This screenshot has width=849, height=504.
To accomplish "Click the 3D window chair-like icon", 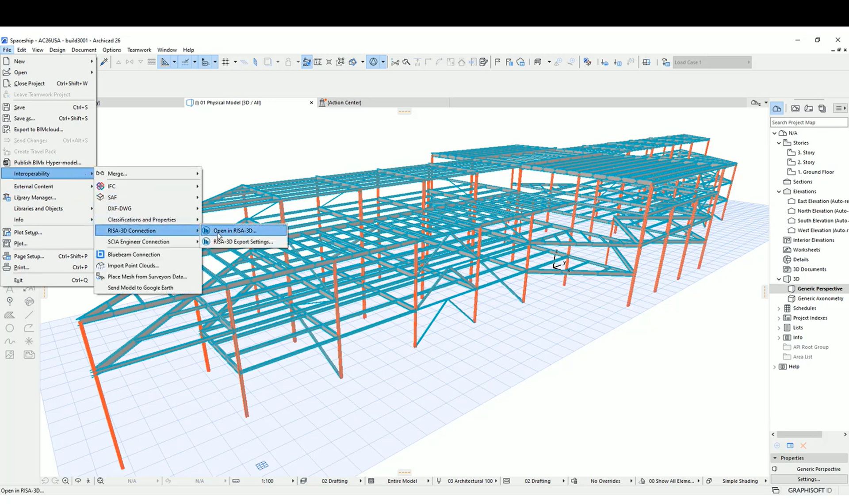I will pyautogui.click(x=538, y=62).
